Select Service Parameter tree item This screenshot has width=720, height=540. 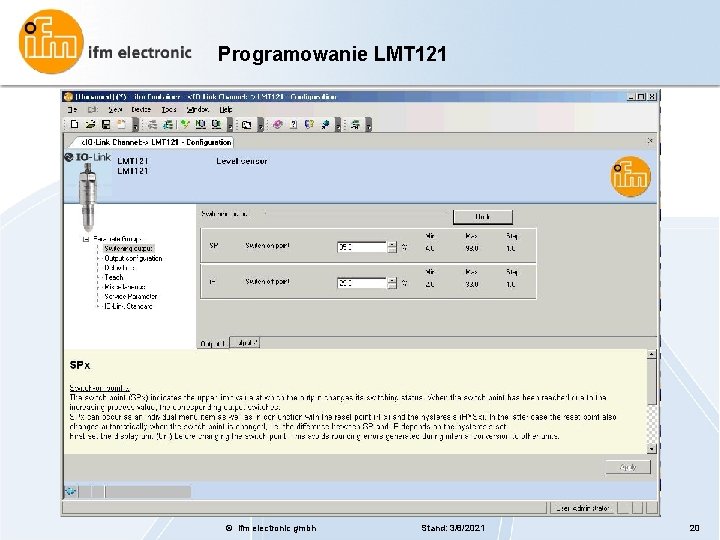[131, 297]
